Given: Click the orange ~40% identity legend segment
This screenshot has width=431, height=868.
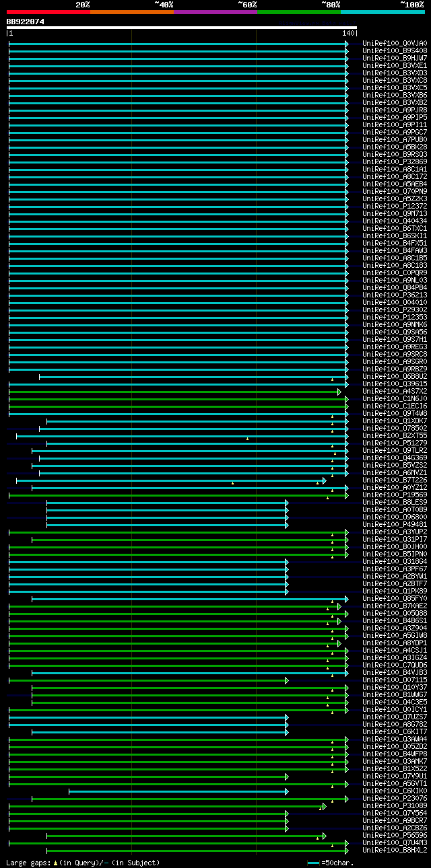Looking at the screenshot, I should tap(131, 12).
